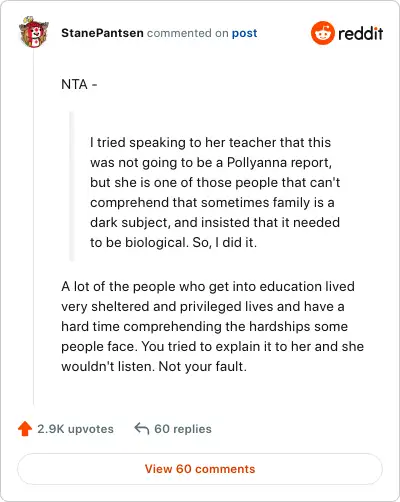Click the StanePantsen user avatar

click(x=34, y=32)
